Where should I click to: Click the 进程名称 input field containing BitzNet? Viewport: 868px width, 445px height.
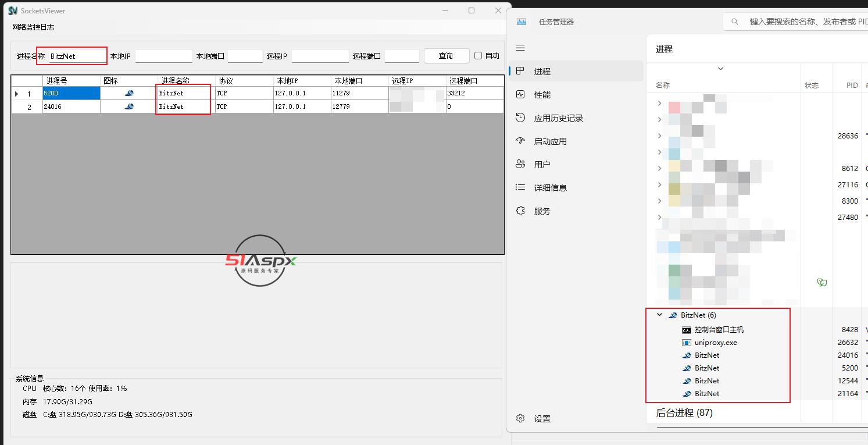point(77,56)
